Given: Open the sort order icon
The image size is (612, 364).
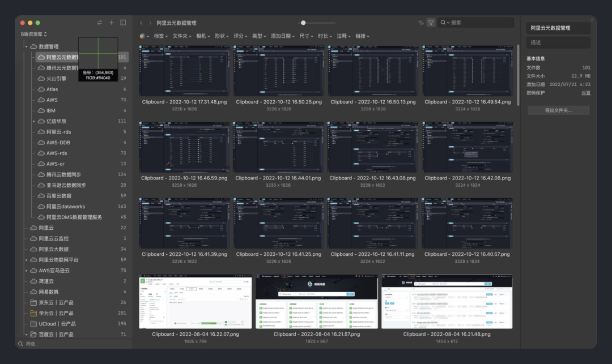Looking at the screenshot, I should (420, 23).
